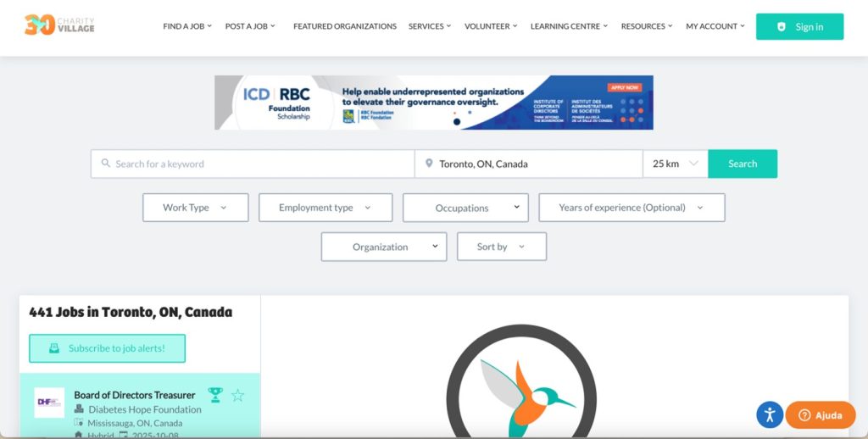
Task: Expand the Occupations filter
Action: [x=465, y=208]
